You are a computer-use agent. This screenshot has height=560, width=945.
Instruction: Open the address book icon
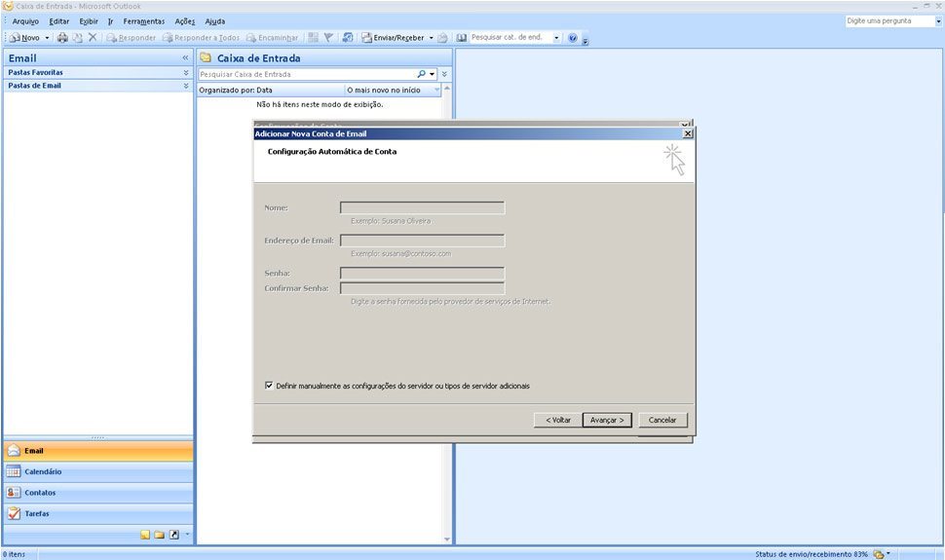pyautogui.click(x=462, y=38)
